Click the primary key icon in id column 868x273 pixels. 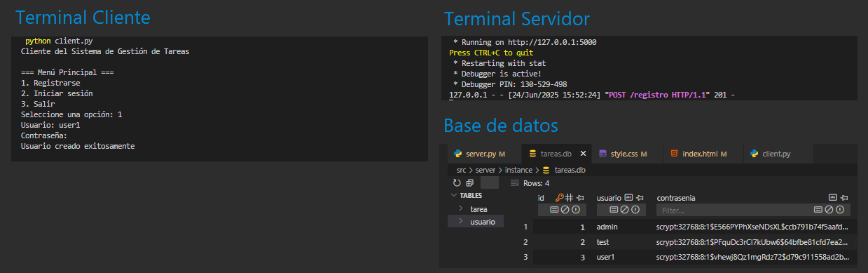pos(559,198)
